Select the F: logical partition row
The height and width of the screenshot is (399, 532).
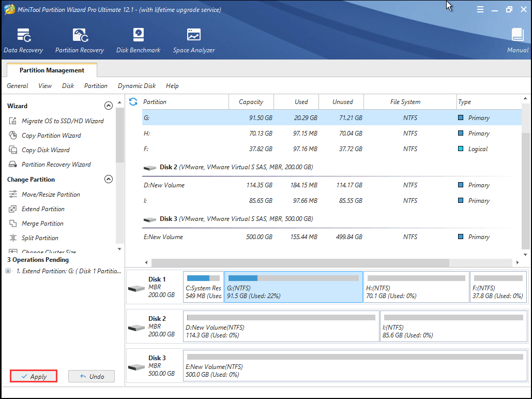pos(331,149)
